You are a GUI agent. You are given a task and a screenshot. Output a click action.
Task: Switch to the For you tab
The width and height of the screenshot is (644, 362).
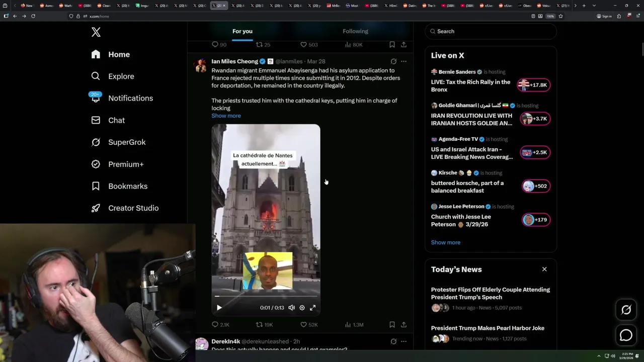(243, 31)
